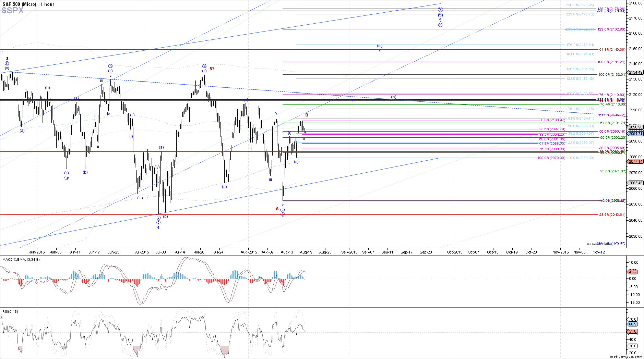The width and height of the screenshot is (644, 359).
Task: Click the S&P 500 (Micro) chart title
Action: coord(28,4)
